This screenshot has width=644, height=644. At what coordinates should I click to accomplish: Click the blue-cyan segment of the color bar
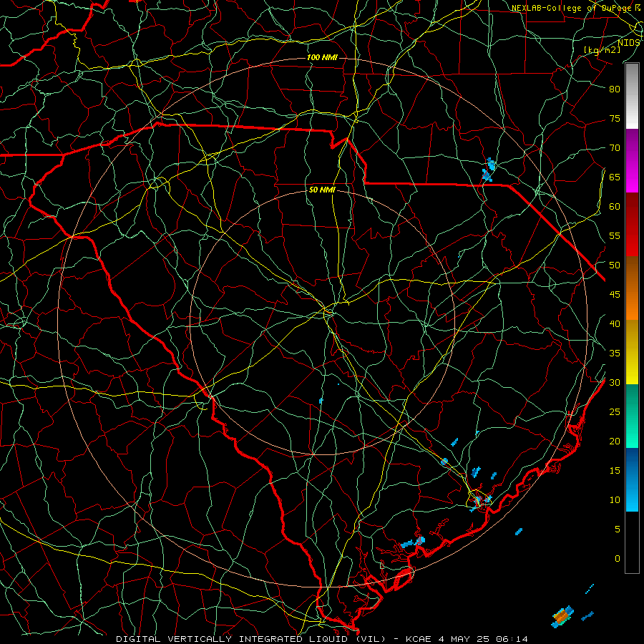(x=632, y=479)
